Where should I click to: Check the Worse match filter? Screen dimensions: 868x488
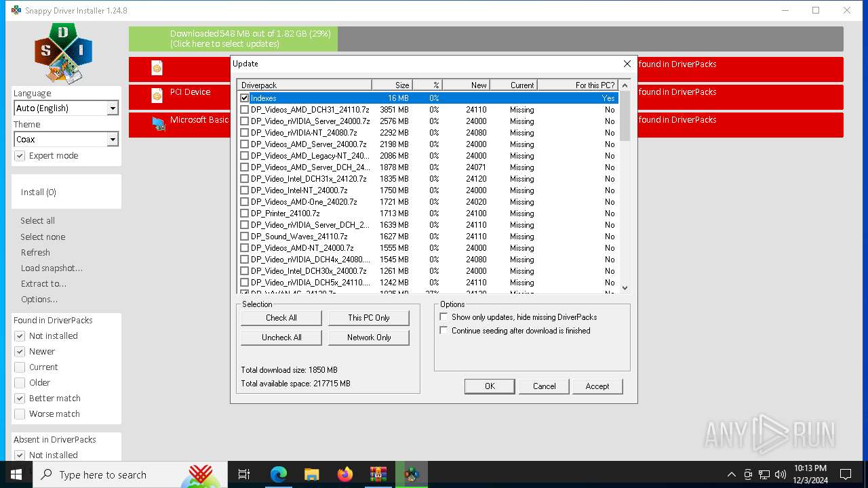click(x=20, y=414)
